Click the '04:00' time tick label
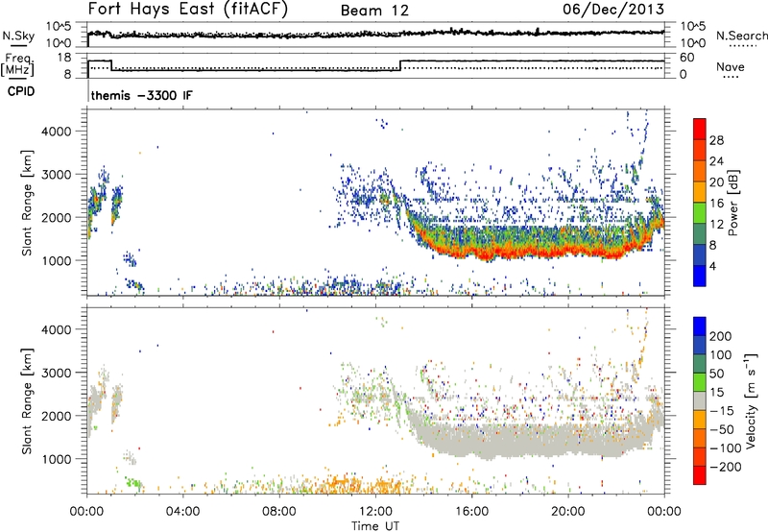Viewport: 768px width, 532px height. (183, 512)
